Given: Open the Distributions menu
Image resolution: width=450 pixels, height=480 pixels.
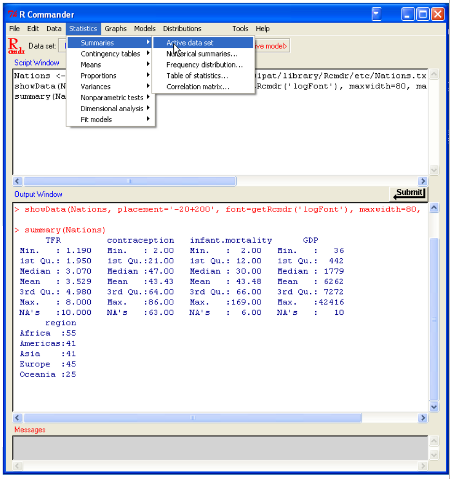Looking at the screenshot, I should 182,29.
